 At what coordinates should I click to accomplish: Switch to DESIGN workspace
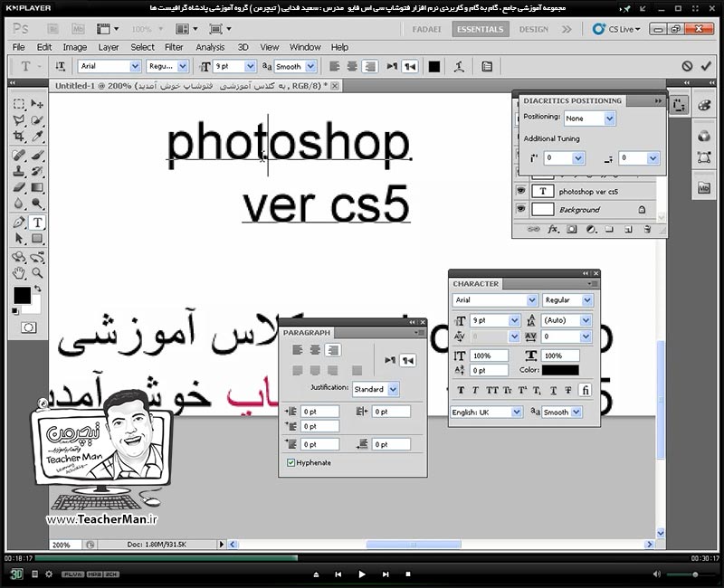coord(534,29)
